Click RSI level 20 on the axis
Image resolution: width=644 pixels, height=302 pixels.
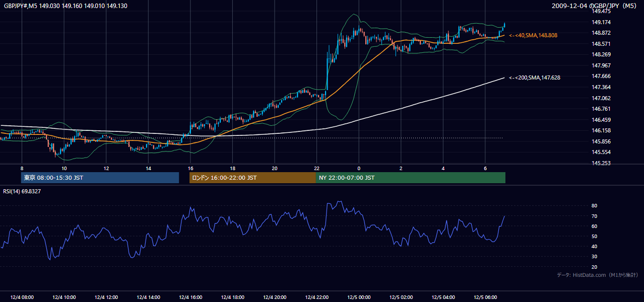click(x=594, y=267)
